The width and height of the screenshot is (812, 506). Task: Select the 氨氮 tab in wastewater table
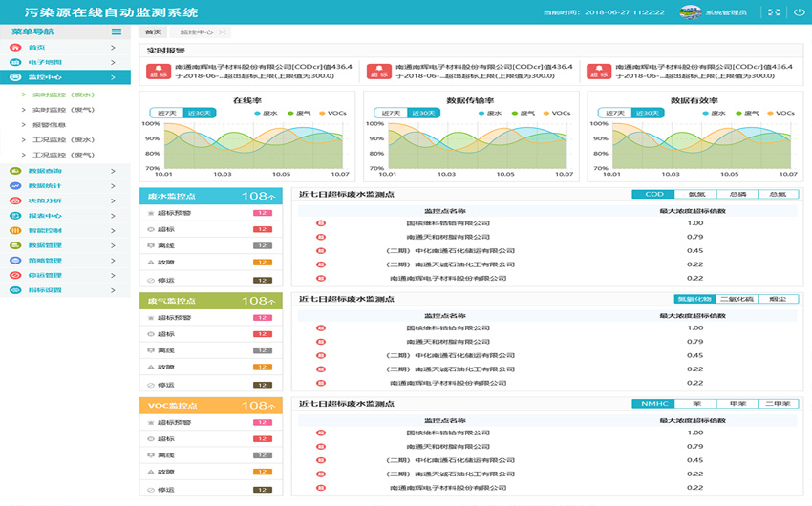[696, 194]
